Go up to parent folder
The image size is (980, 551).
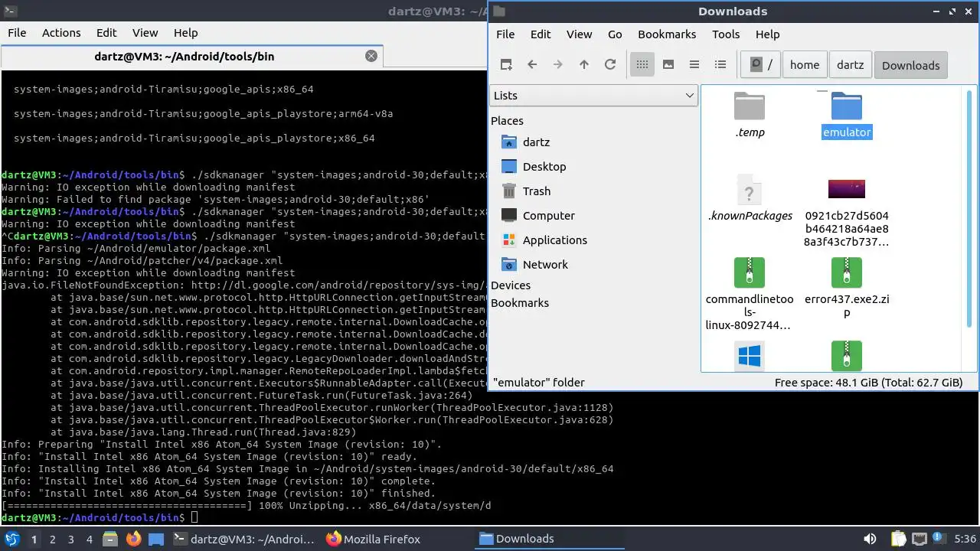pos(584,65)
